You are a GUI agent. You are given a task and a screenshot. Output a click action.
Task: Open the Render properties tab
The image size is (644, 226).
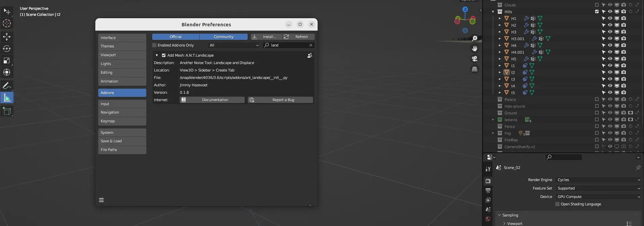pyautogui.click(x=488, y=181)
